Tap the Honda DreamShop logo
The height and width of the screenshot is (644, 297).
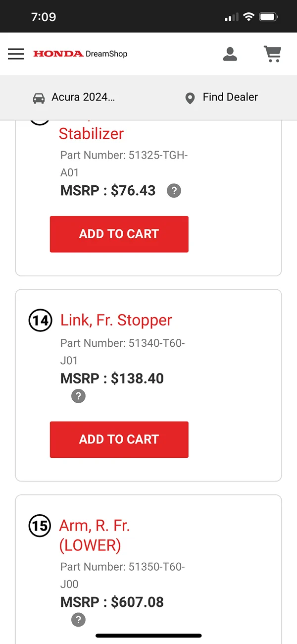pyautogui.click(x=80, y=54)
